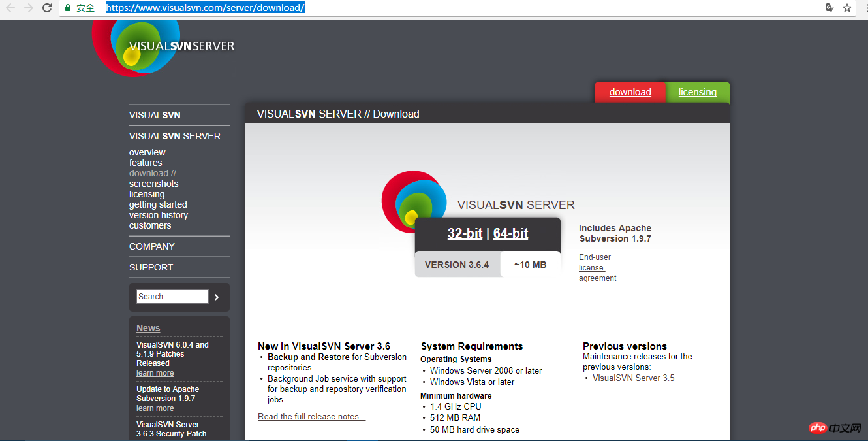Read the full release notes link
The width and height of the screenshot is (868, 441).
[311, 417]
